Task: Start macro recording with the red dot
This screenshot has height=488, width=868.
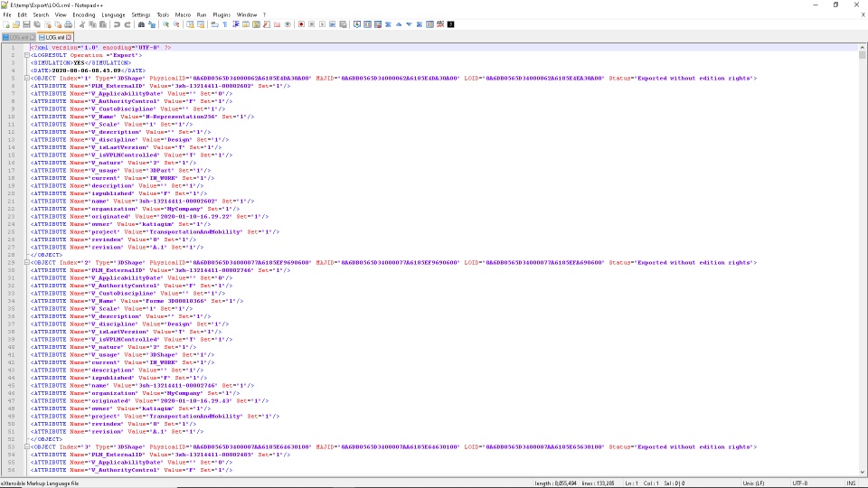Action: (301, 24)
